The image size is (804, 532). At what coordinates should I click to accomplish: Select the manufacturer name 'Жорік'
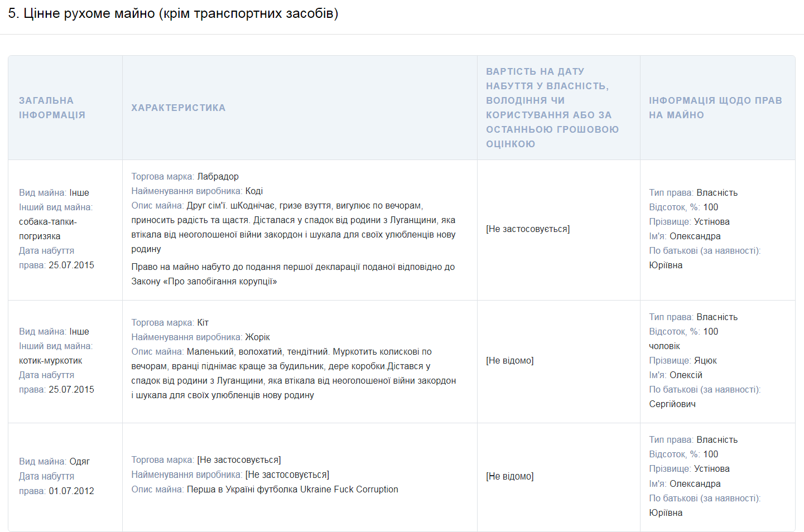tap(258, 337)
